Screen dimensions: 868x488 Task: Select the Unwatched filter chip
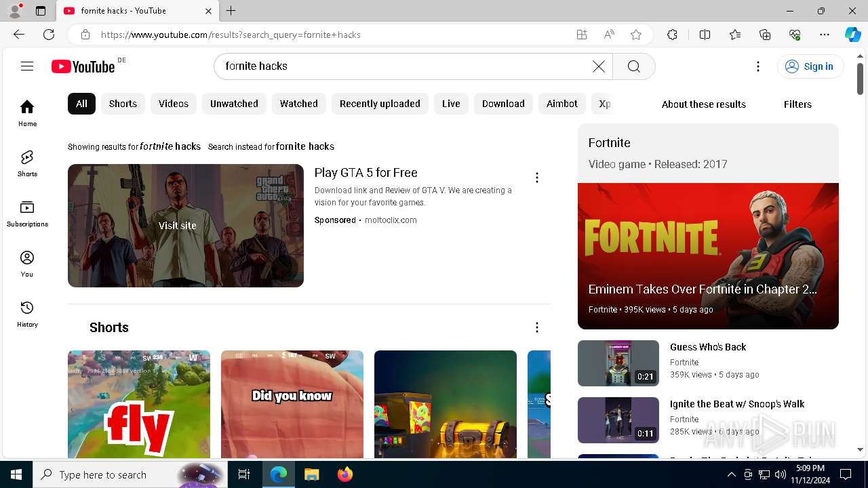(234, 104)
